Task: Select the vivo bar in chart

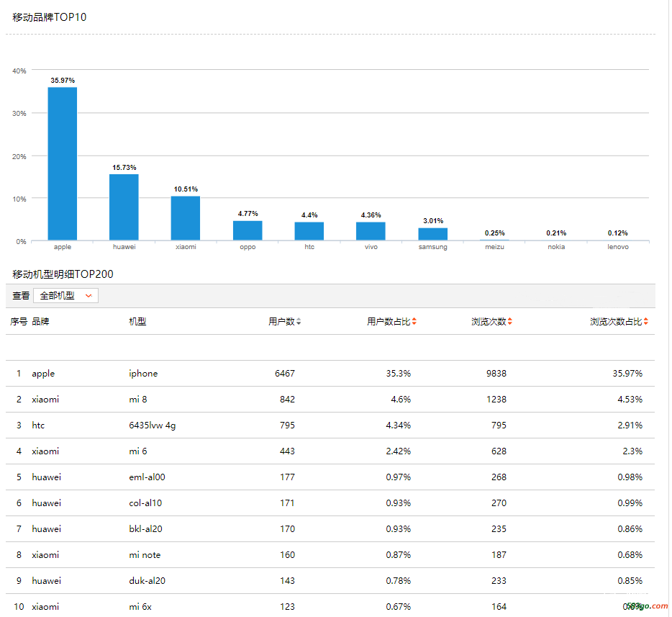Action: [x=371, y=231]
